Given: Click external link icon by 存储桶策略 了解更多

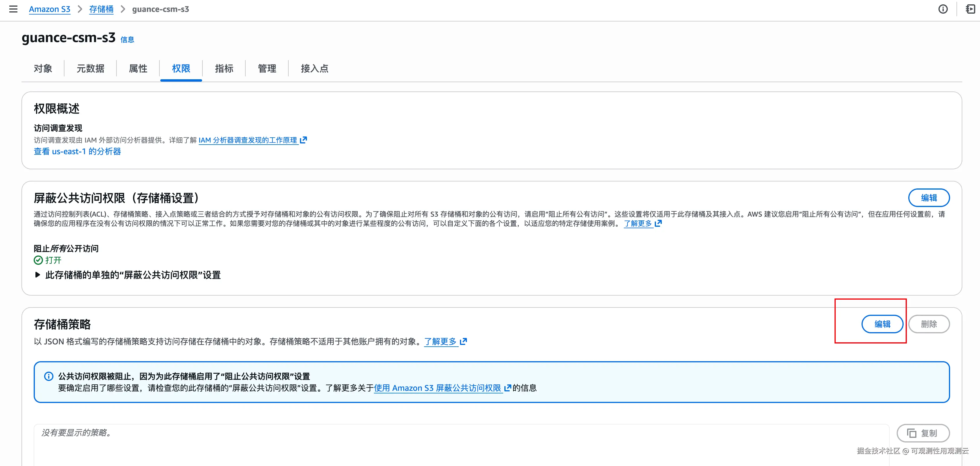Looking at the screenshot, I should (463, 342).
